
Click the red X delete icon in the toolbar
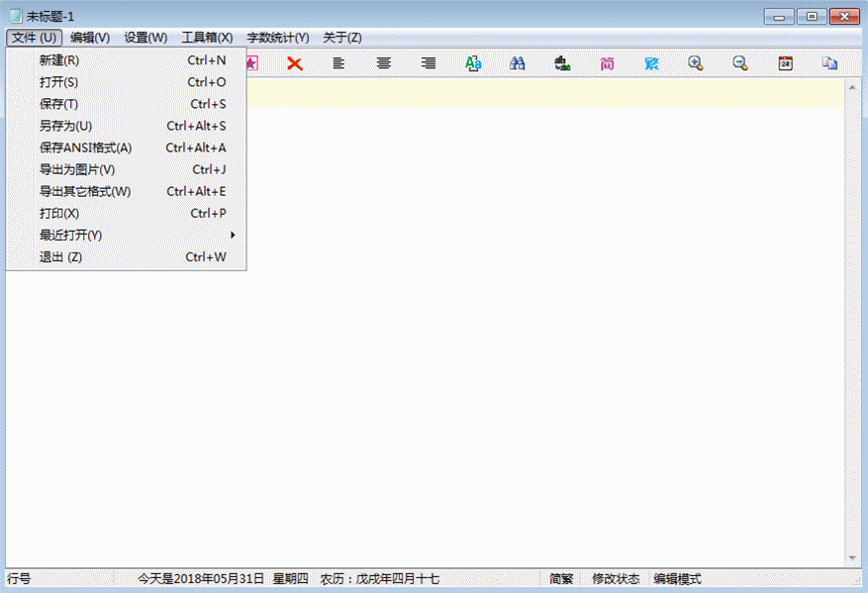[295, 63]
